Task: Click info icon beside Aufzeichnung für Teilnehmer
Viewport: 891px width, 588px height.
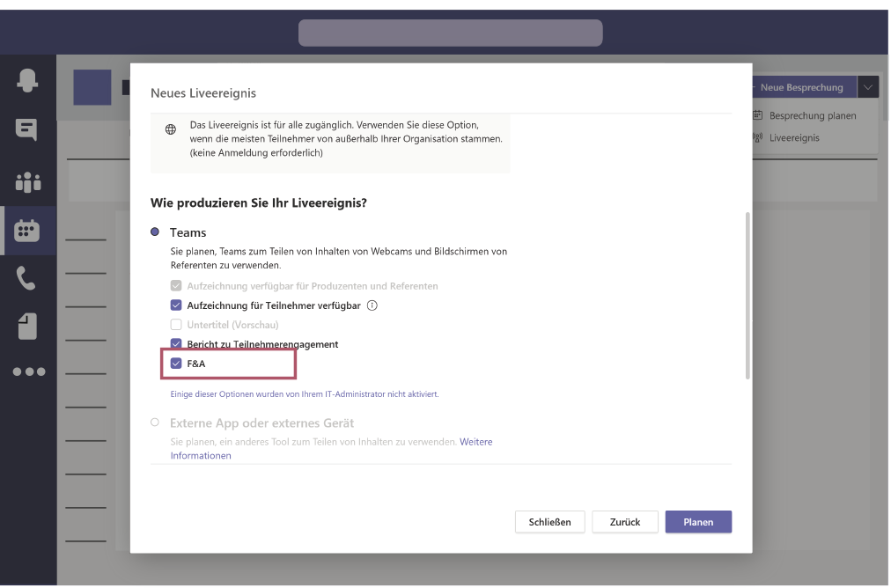Action: click(372, 305)
